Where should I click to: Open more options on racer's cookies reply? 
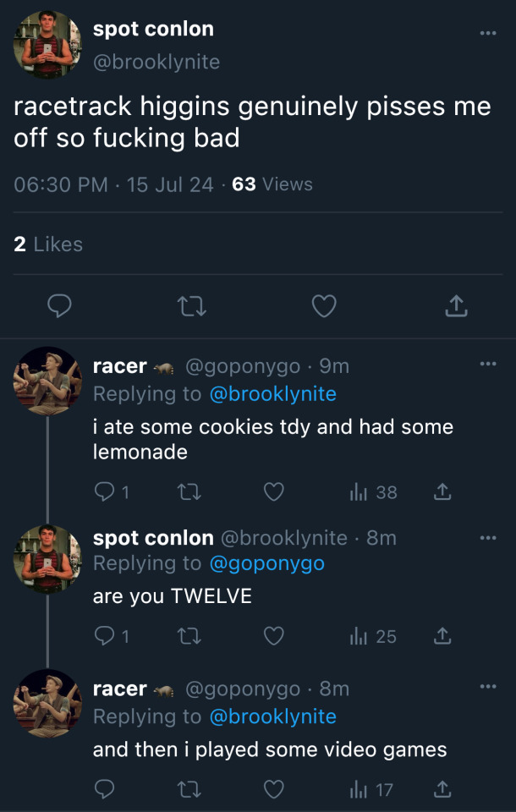pos(488,364)
